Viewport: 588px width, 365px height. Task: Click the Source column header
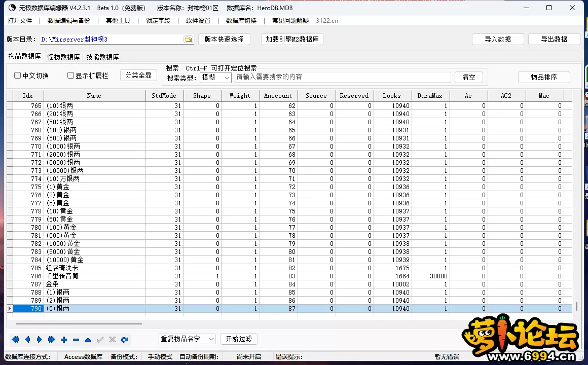point(316,96)
